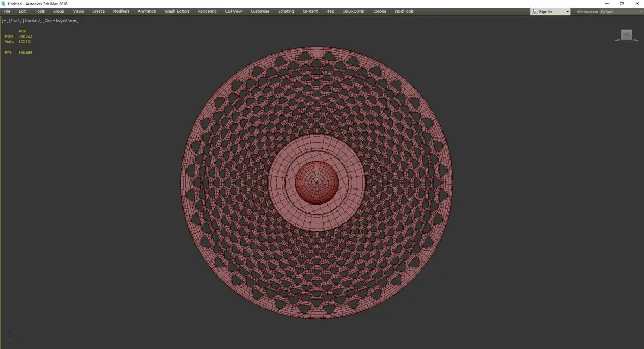Open the Rendering menu
This screenshot has width=644, height=349.
tap(207, 11)
